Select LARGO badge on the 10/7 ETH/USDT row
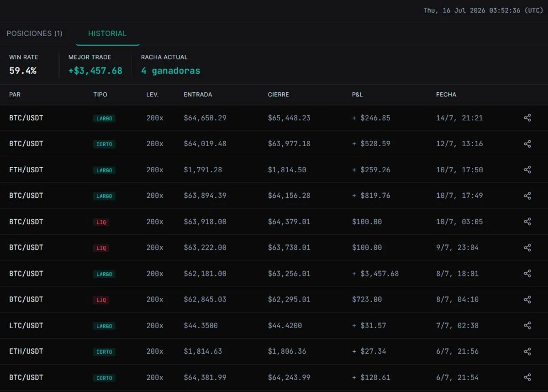548x392 pixels. pyautogui.click(x=104, y=170)
